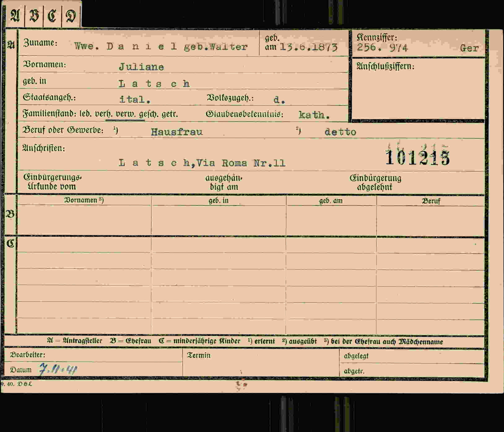The height and width of the screenshot is (432, 504).
Task: Click the 'Kennziffer:' label
Action: 377,38
